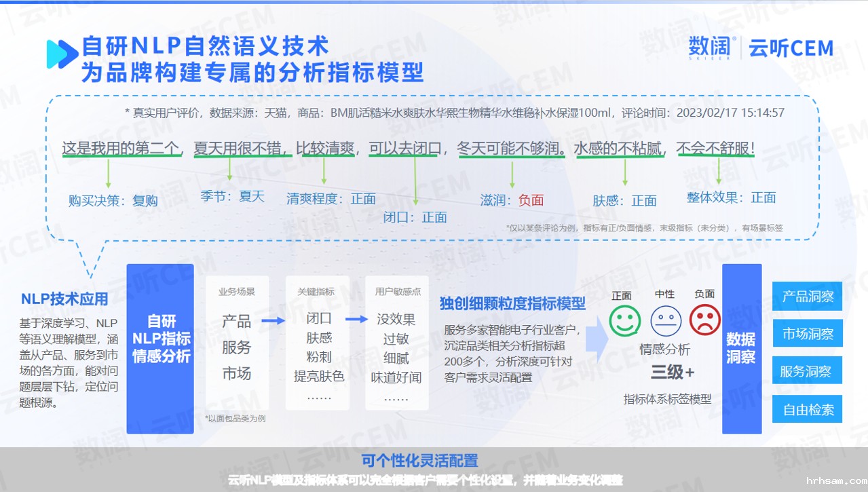Click the 数据洞察 vertical blue block
868x492 pixels.
(741, 348)
